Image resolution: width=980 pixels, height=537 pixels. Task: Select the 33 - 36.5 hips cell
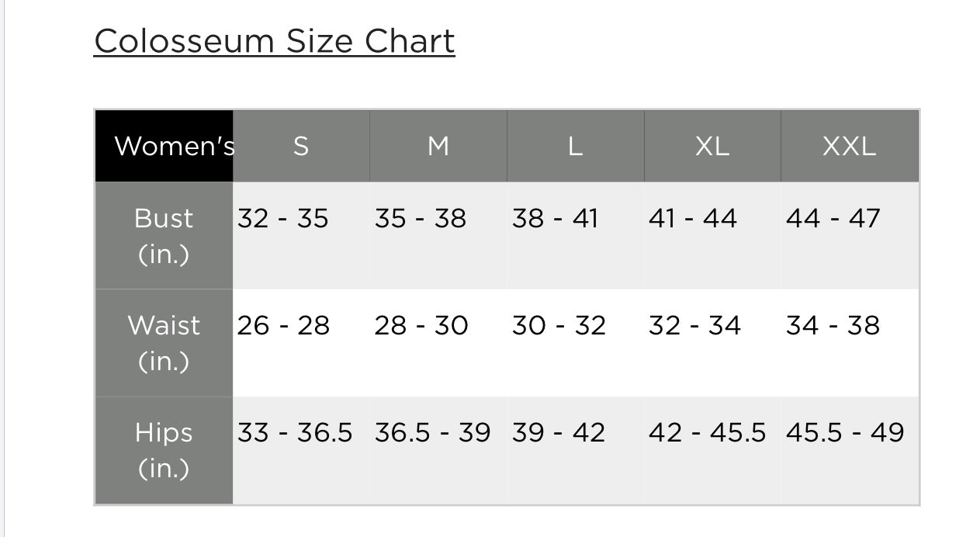[295, 433]
